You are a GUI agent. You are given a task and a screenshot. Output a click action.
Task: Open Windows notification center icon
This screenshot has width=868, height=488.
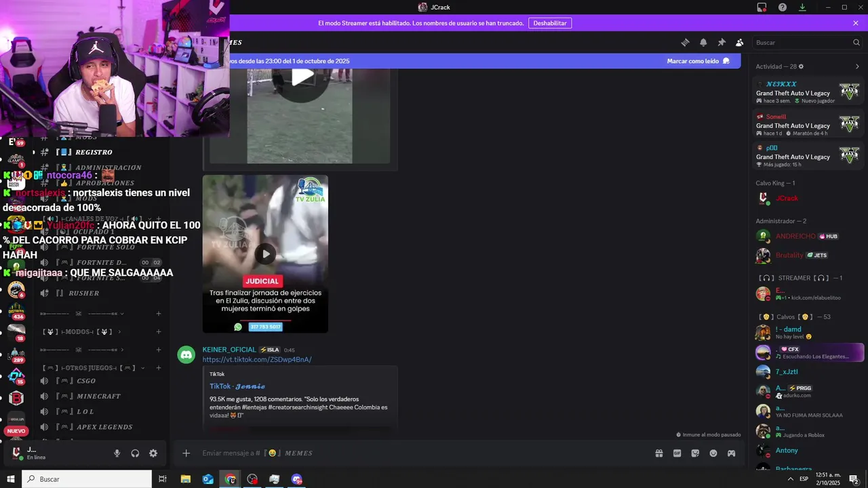coord(854,479)
